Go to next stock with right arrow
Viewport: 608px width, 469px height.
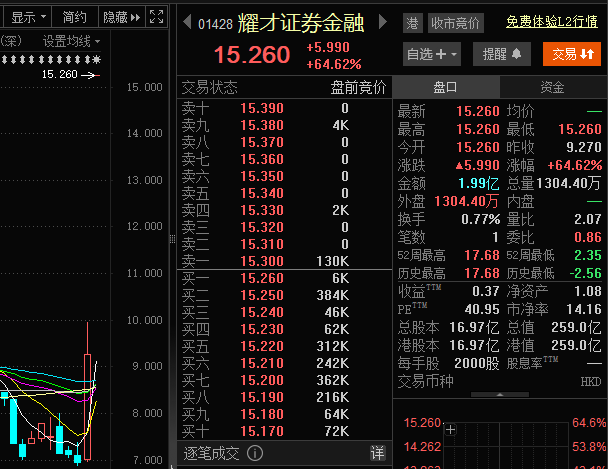[382, 22]
